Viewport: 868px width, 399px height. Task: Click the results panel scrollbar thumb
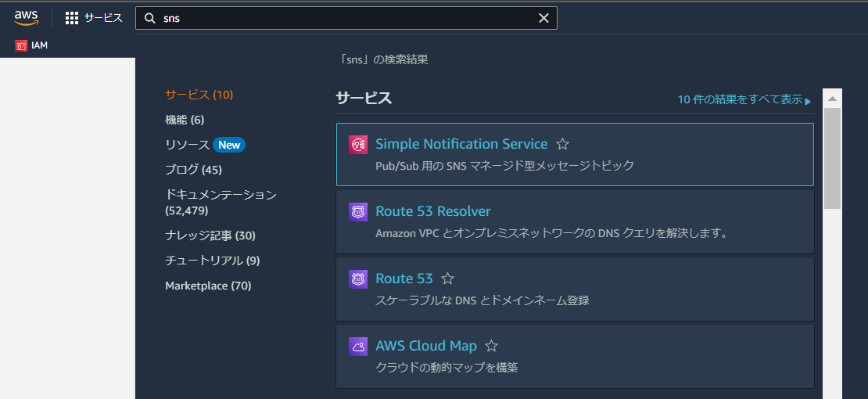pos(832,159)
